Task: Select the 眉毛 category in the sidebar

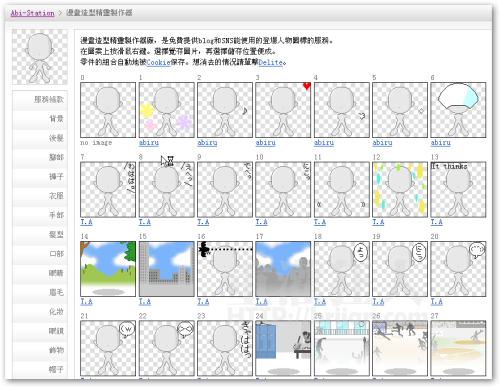Action: click(x=40, y=293)
